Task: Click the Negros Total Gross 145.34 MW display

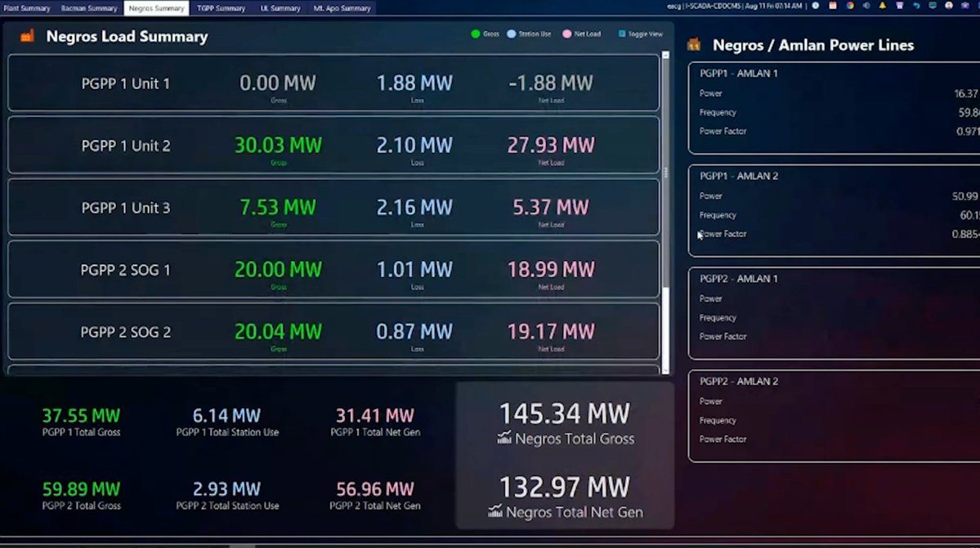Action: click(x=564, y=414)
